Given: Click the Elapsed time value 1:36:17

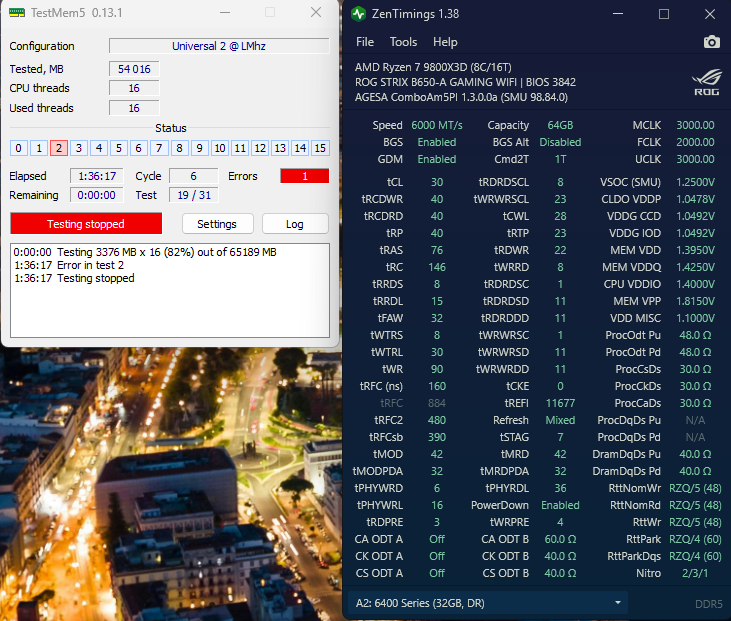Looking at the screenshot, I should [x=97, y=176].
